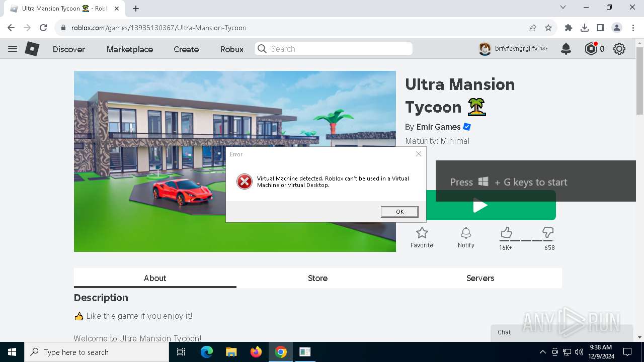Open Task View on taskbar
The width and height of the screenshot is (644, 362).
tap(181, 352)
